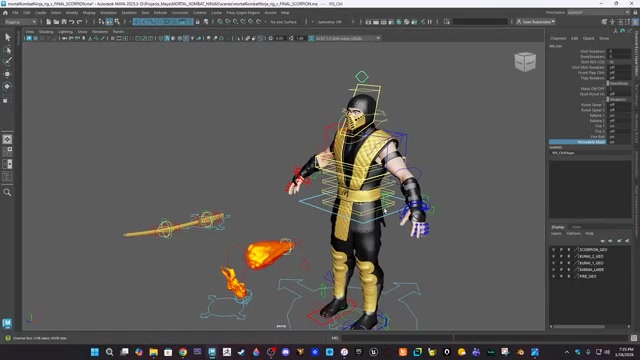Toggle reference R state of FIRE_GEO layer
The height and width of the screenshot is (360, 640).
coord(569,276)
